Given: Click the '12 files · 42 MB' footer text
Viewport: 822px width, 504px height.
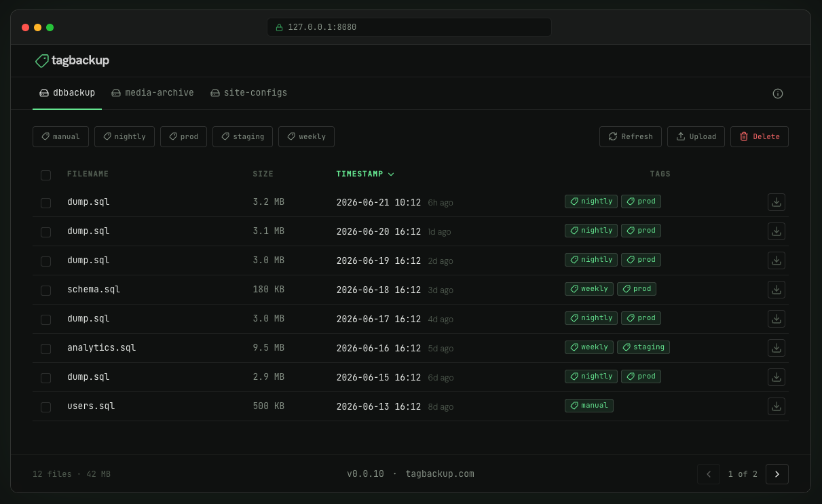Looking at the screenshot, I should [71, 474].
